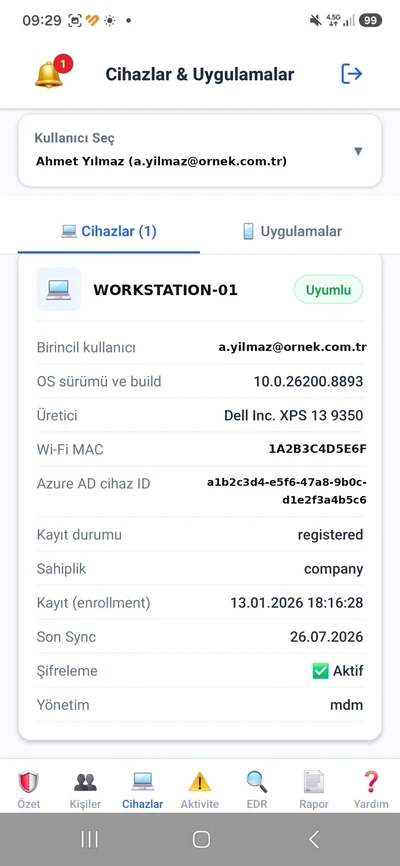Expand the Kullanıcı Seç dropdown arrow
This screenshot has height=866, width=400.
(358, 151)
